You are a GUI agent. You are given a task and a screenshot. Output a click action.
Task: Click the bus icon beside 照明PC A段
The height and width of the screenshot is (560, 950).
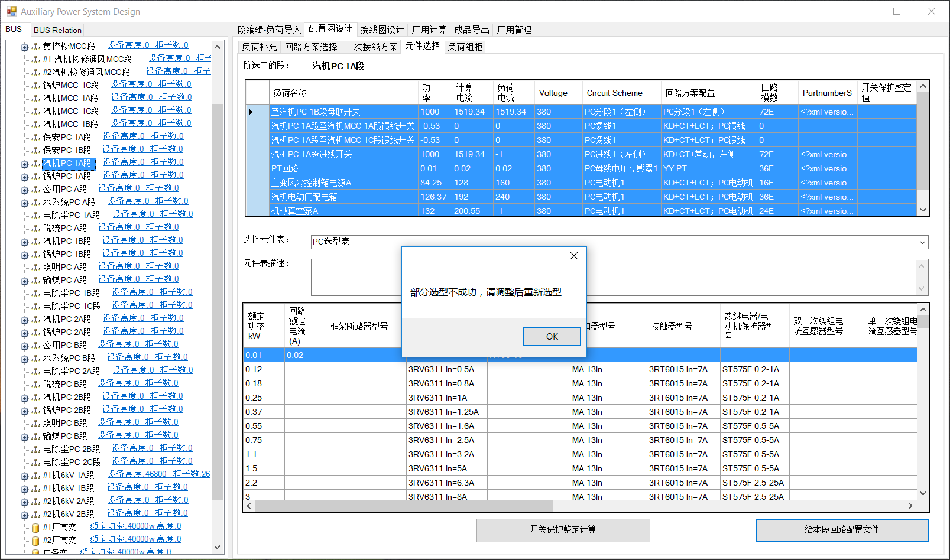click(x=35, y=267)
